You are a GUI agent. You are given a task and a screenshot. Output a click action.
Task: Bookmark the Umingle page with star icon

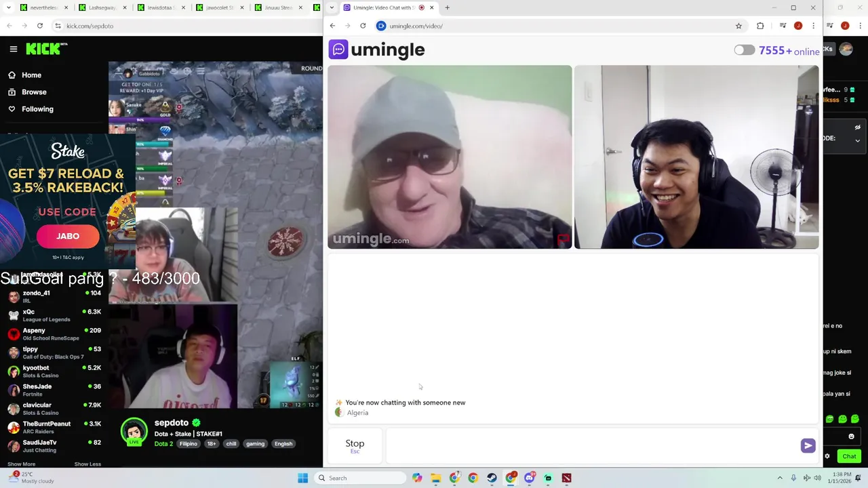click(738, 26)
